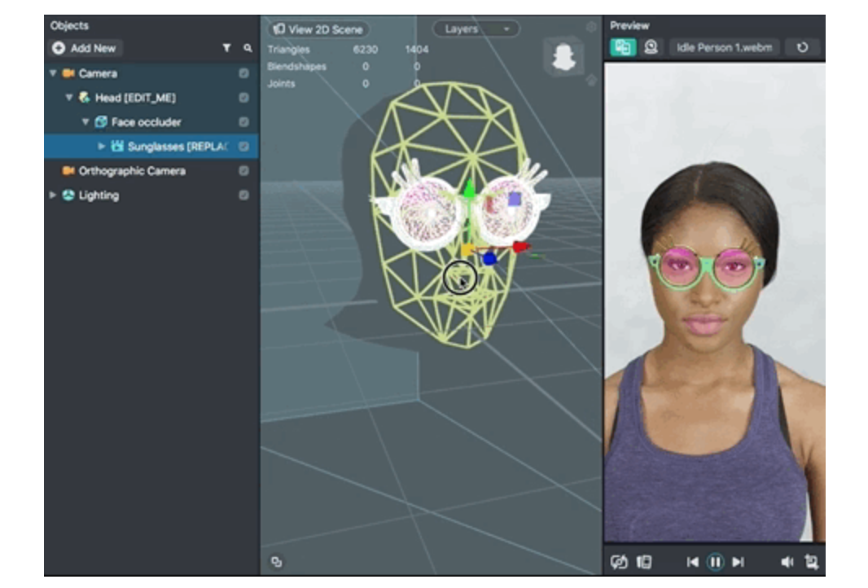The height and width of the screenshot is (588, 868).
Task: Toggle the camera flip icon in preview
Action: (x=619, y=562)
